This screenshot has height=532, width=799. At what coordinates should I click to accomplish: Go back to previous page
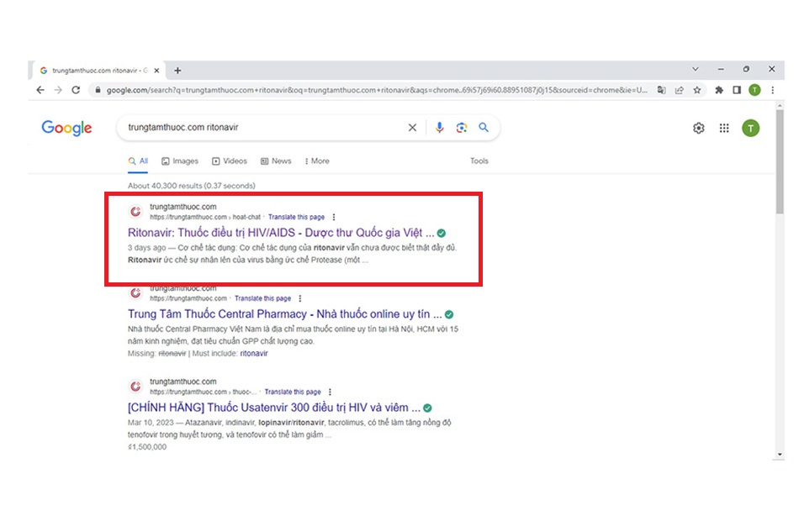click(x=40, y=90)
